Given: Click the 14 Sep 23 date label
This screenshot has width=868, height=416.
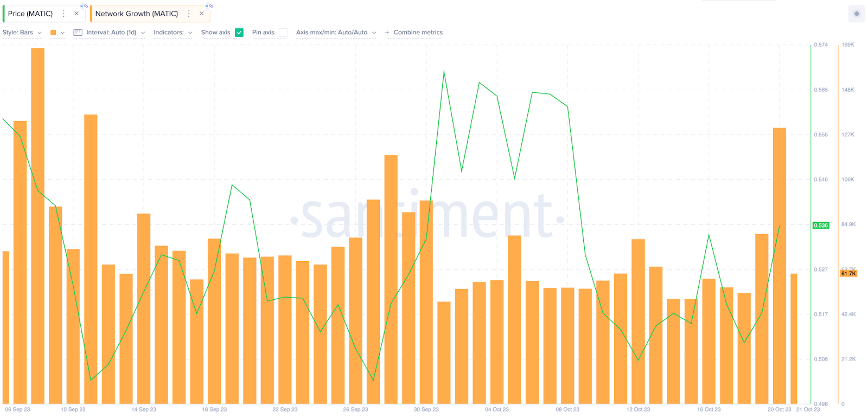Looking at the screenshot, I should tap(144, 409).
